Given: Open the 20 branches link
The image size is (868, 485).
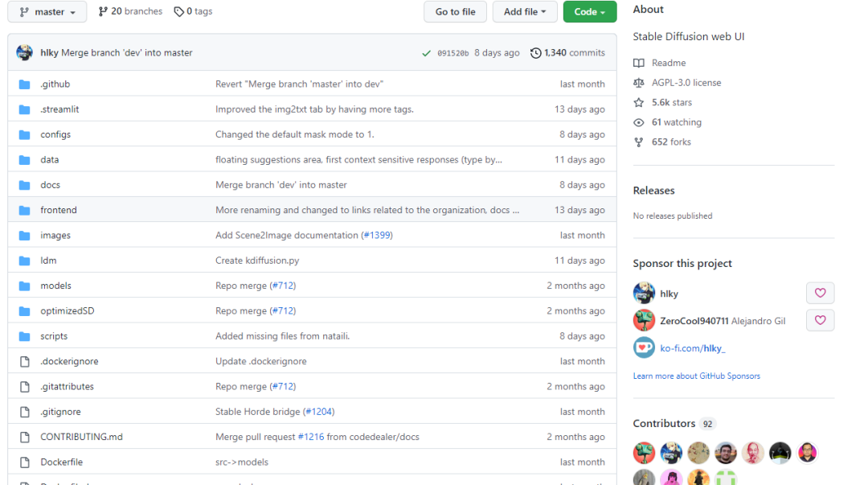Looking at the screenshot, I should [130, 11].
